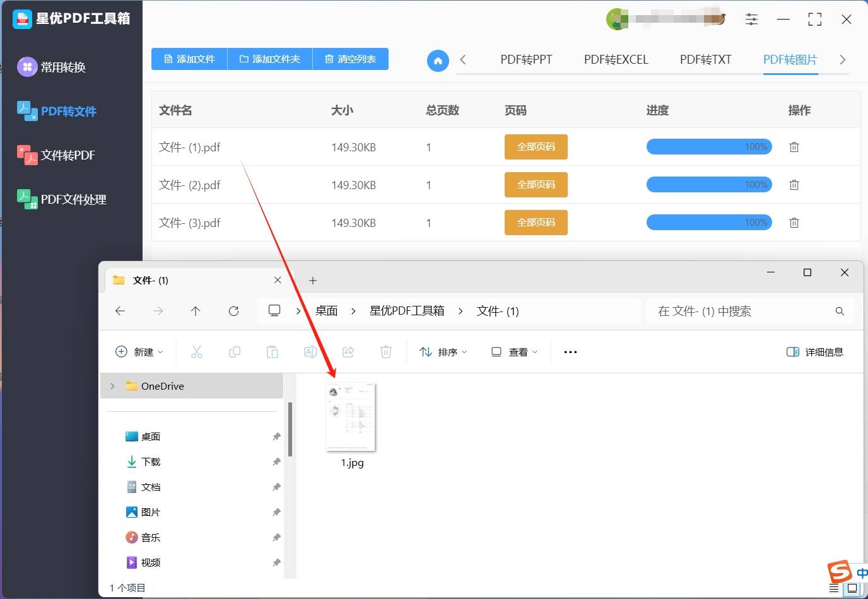
Task: Refresh the Explorer folder view
Action: pos(233,311)
